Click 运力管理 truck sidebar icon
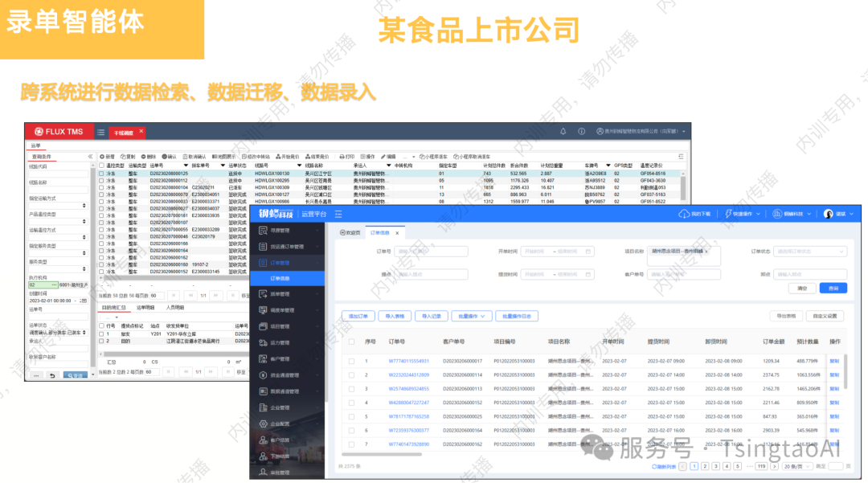Image resolution: width=868 pixels, height=483 pixels. click(x=263, y=342)
